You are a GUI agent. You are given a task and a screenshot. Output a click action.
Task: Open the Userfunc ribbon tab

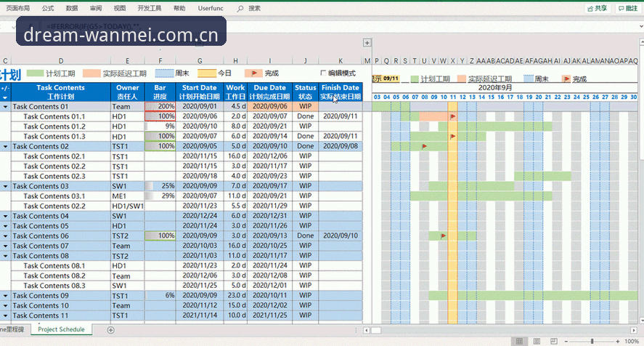pyautogui.click(x=211, y=8)
